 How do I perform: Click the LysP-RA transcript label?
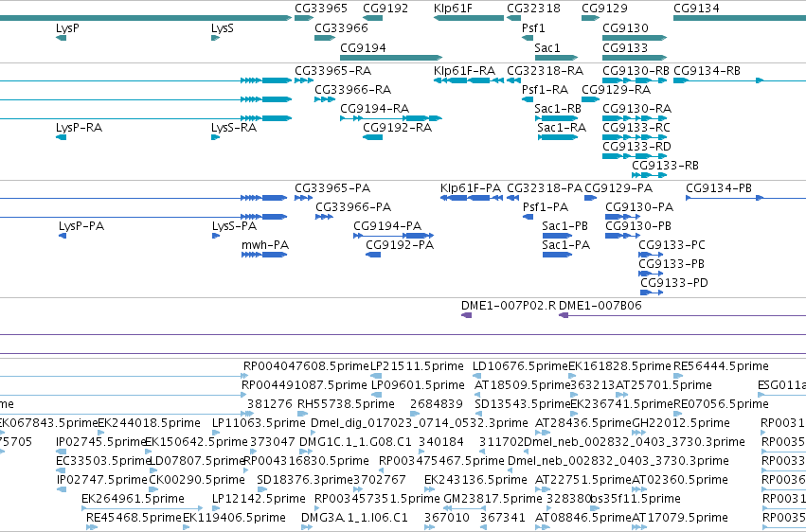pyautogui.click(x=79, y=128)
